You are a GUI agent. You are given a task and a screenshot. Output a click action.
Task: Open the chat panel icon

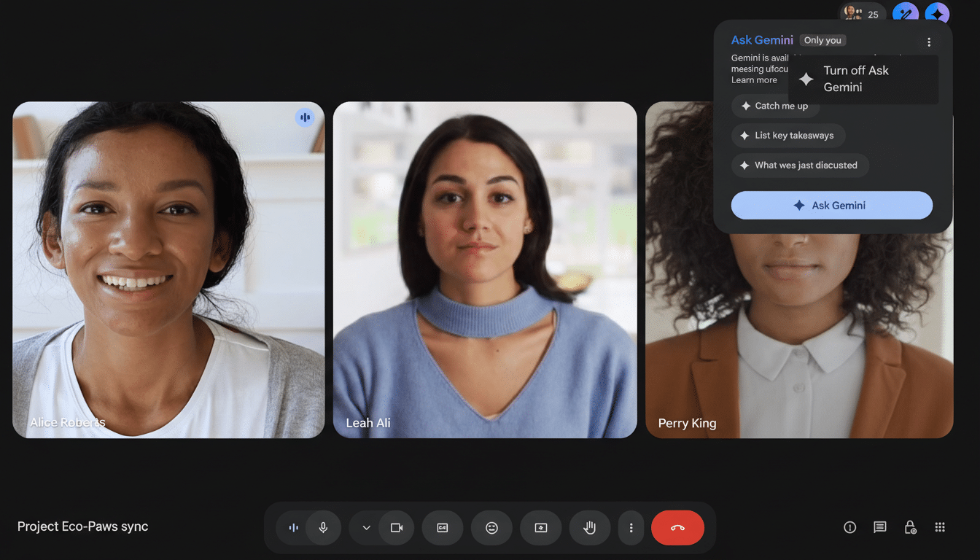tap(879, 527)
